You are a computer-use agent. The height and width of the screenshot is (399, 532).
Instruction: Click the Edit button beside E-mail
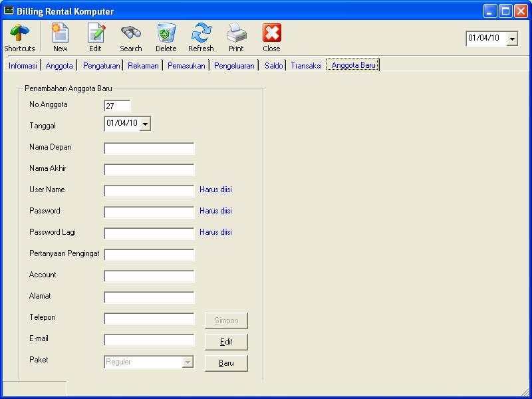tap(226, 342)
